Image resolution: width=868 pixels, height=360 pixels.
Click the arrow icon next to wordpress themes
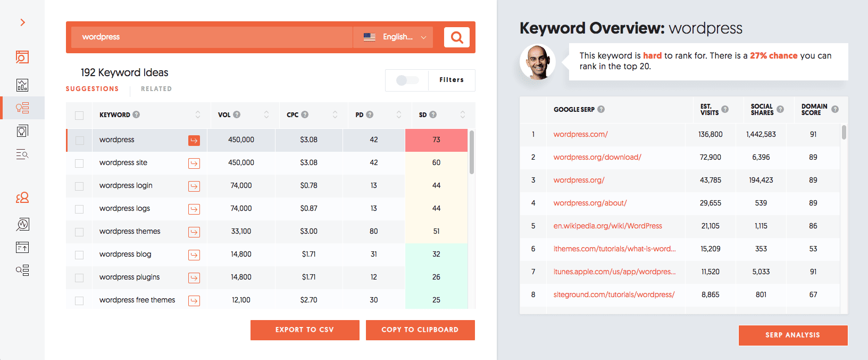(x=194, y=232)
